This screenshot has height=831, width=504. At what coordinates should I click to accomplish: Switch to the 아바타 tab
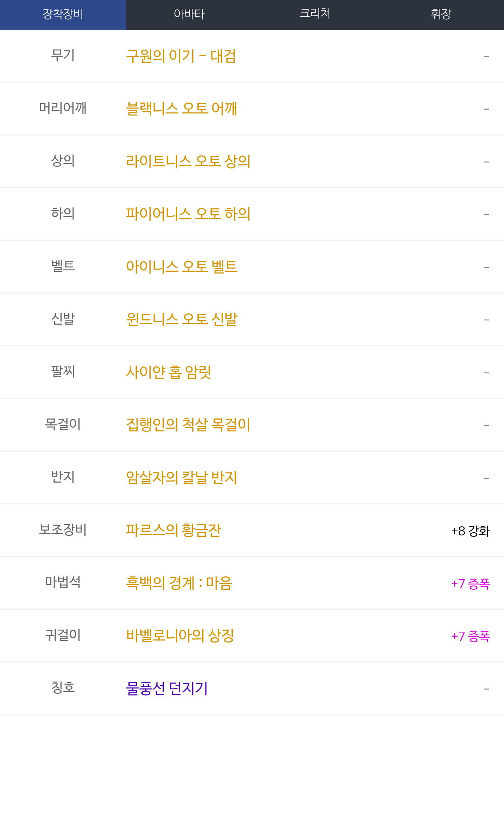coord(189,14)
